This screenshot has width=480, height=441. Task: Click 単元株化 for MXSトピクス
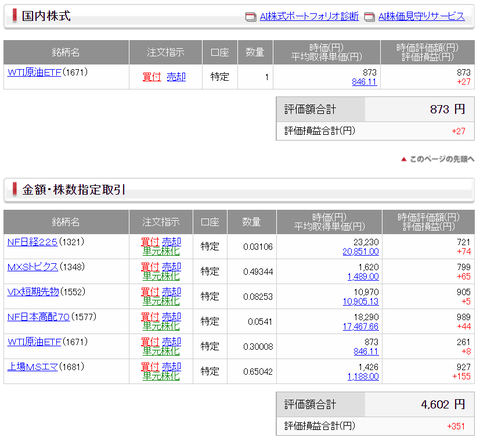point(161,276)
